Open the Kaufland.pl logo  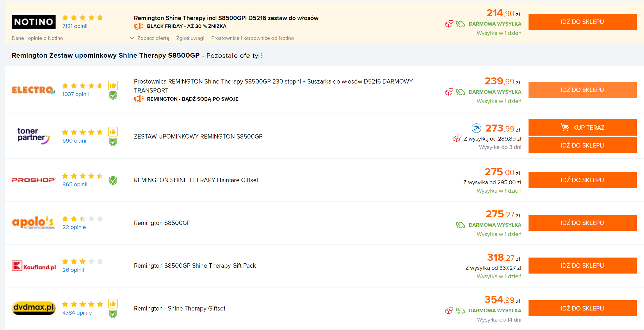coord(33,266)
